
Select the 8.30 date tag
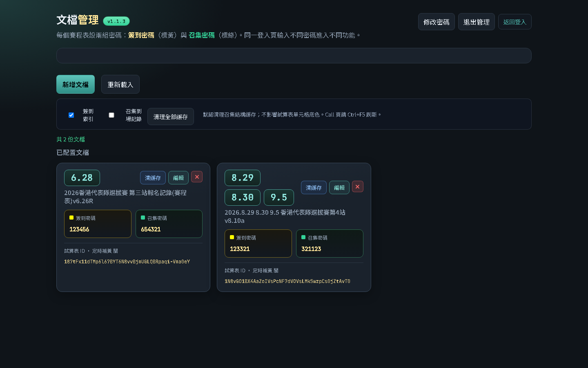click(243, 197)
